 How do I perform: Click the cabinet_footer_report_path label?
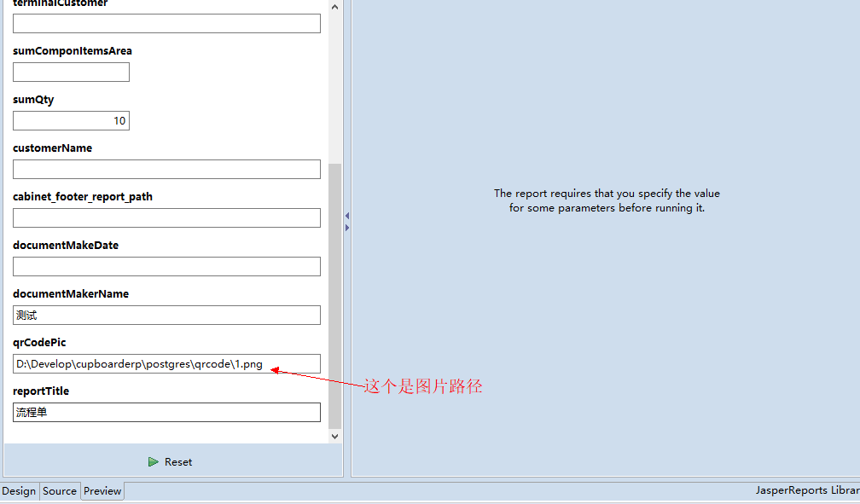(x=83, y=197)
